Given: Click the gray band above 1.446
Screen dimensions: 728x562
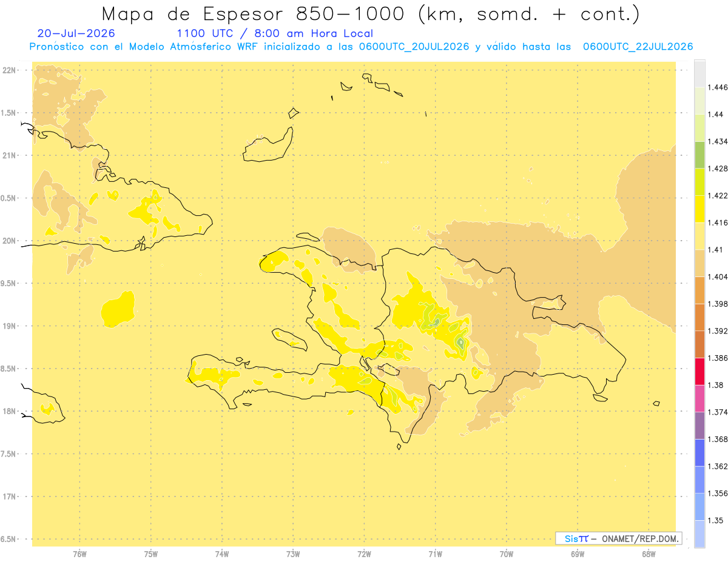Looking at the screenshot, I should [699, 73].
